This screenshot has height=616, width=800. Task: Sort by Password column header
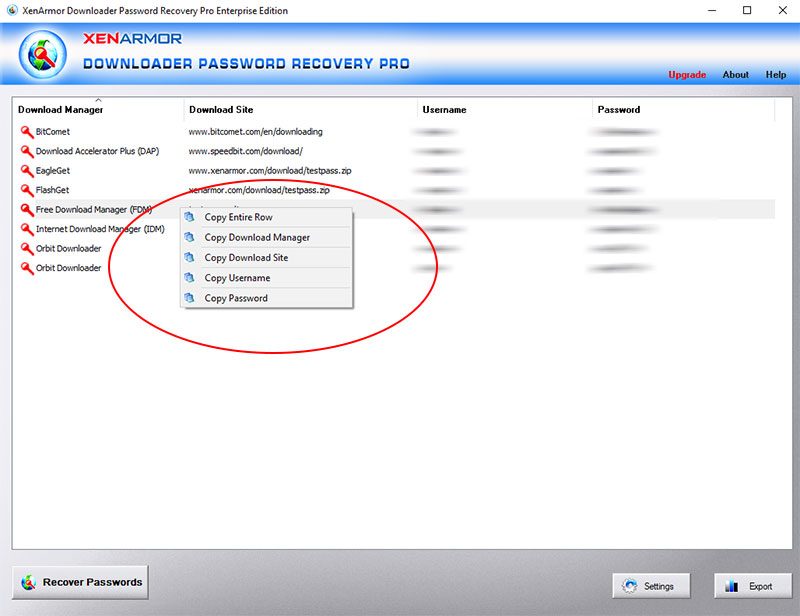pos(684,109)
